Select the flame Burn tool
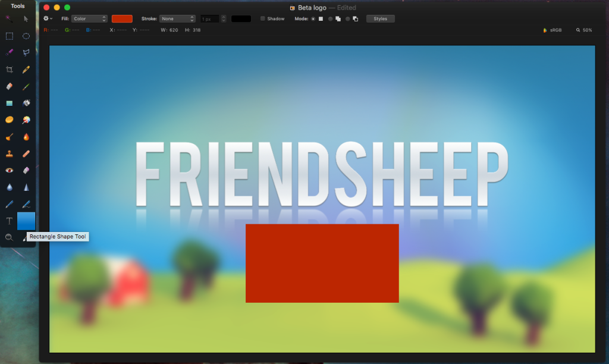 click(26, 137)
